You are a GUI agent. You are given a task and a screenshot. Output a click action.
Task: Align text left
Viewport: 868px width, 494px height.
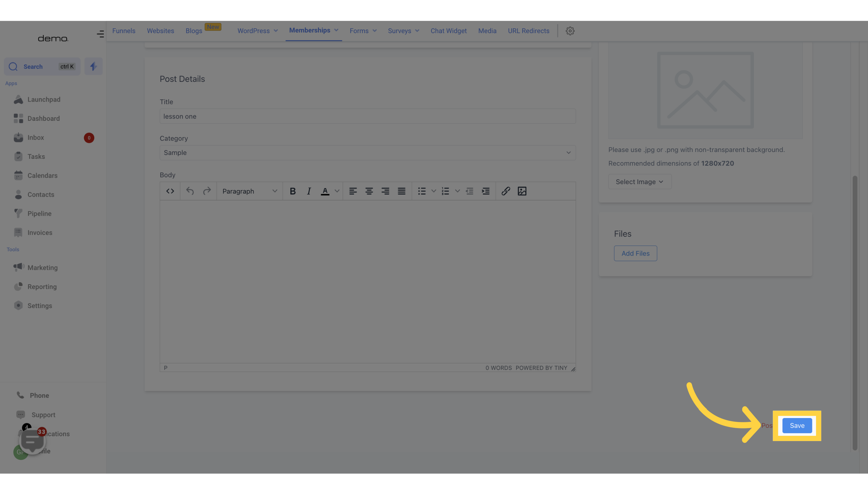tap(353, 191)
